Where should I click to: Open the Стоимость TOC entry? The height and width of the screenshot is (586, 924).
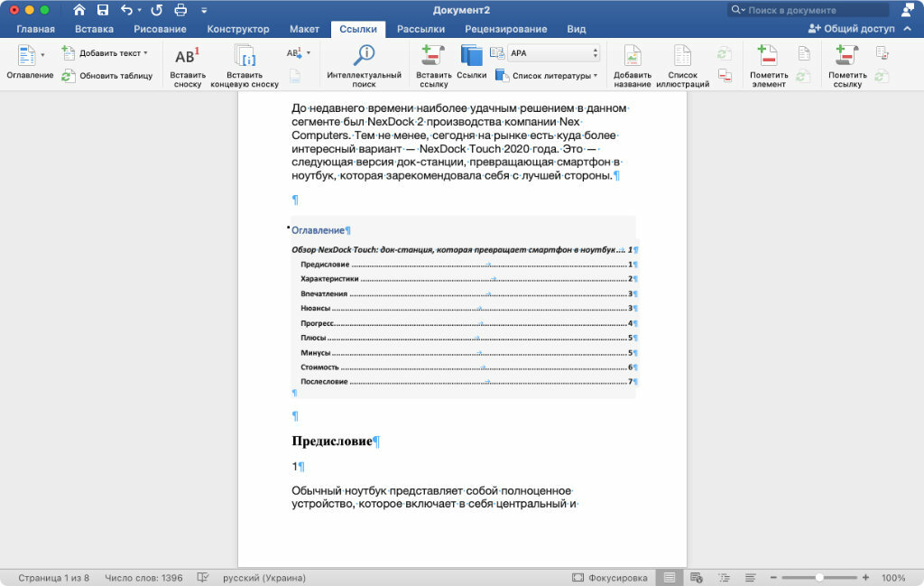pyautogui.click(x=466, y=367)
